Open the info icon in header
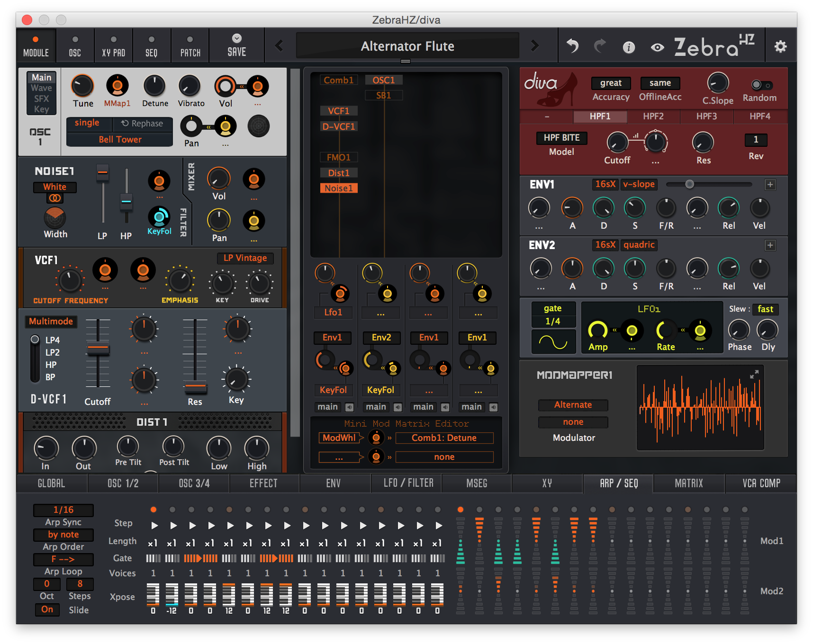This screenshot has height=644, width=813. pos(629,47)
